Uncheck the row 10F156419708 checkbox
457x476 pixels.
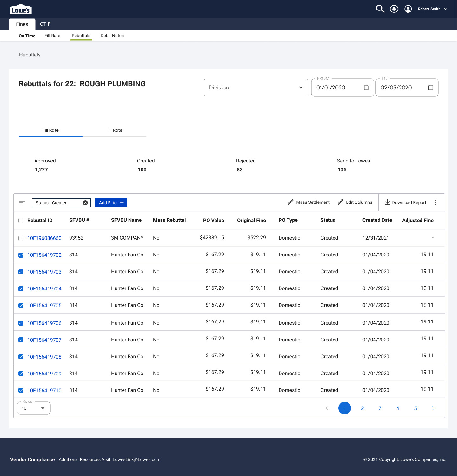(x=21, y=357)
